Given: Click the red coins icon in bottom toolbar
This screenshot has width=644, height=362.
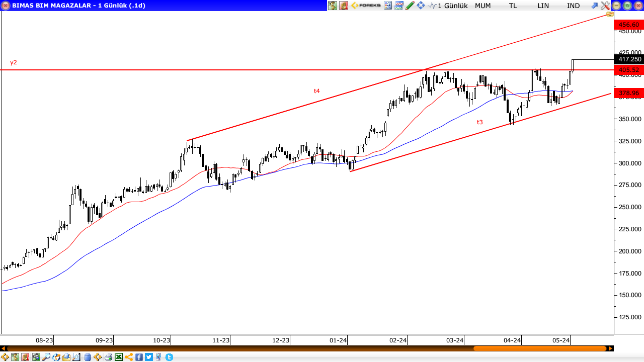Looking at the screenshot, I should pos(25,357).
